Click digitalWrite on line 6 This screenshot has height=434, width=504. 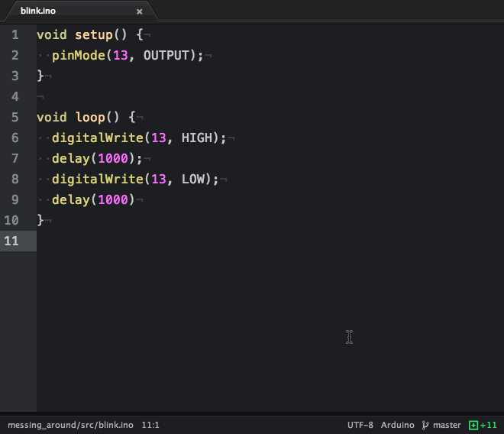(x=98, y=138)
